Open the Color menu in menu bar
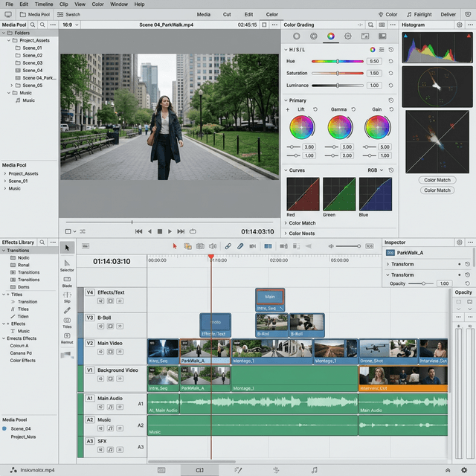Image resolution: width=476 pixels, height=476 pixels. tap(97, 4)
